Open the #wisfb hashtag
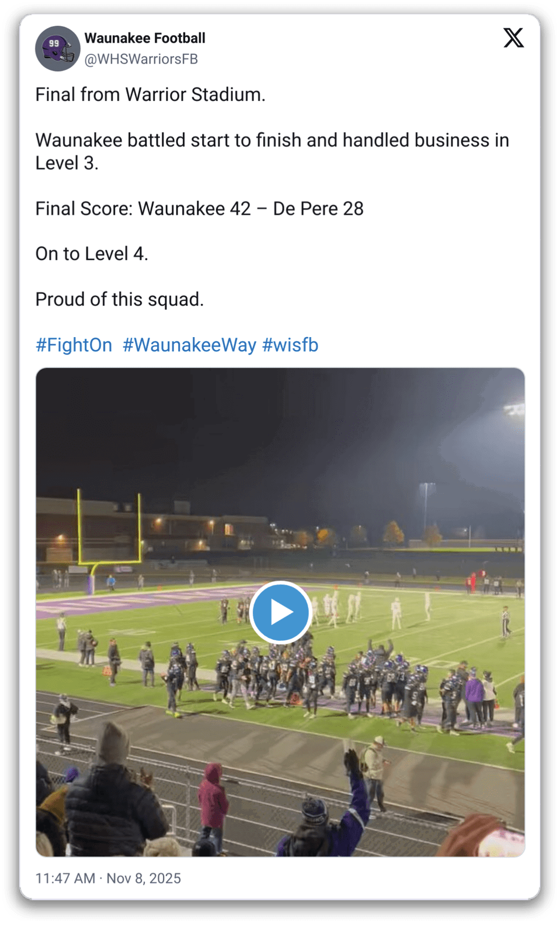This screenshot has width=560, height=930. pyautogui.click(x=290, y=345)
